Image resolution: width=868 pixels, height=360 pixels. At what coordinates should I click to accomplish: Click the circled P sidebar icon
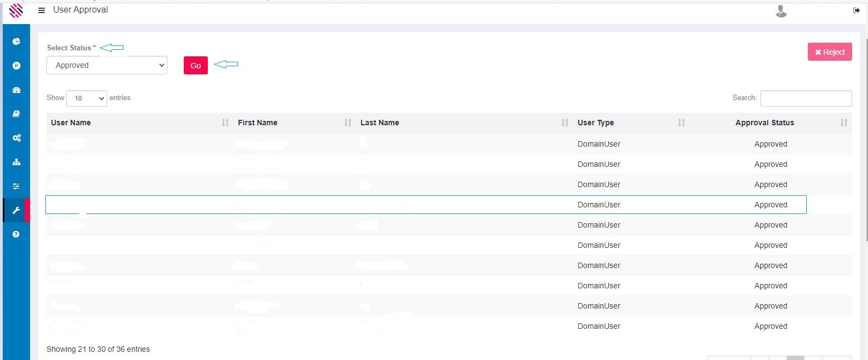point(16,66)
